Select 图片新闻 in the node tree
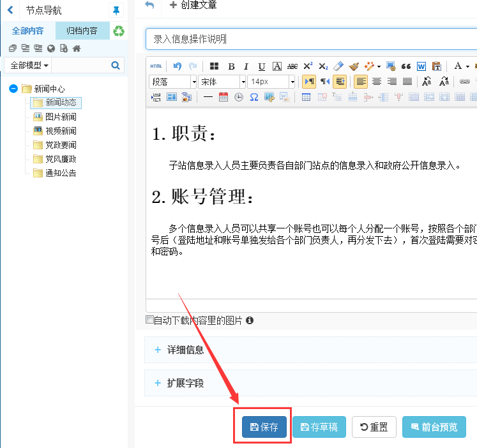Viewport: 477px width, 448px height. (x=61, y=117)
